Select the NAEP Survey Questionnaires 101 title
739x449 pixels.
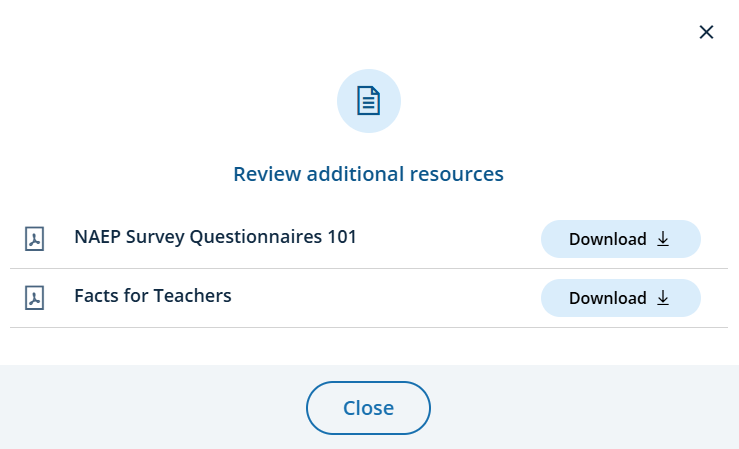coord(215,238)
